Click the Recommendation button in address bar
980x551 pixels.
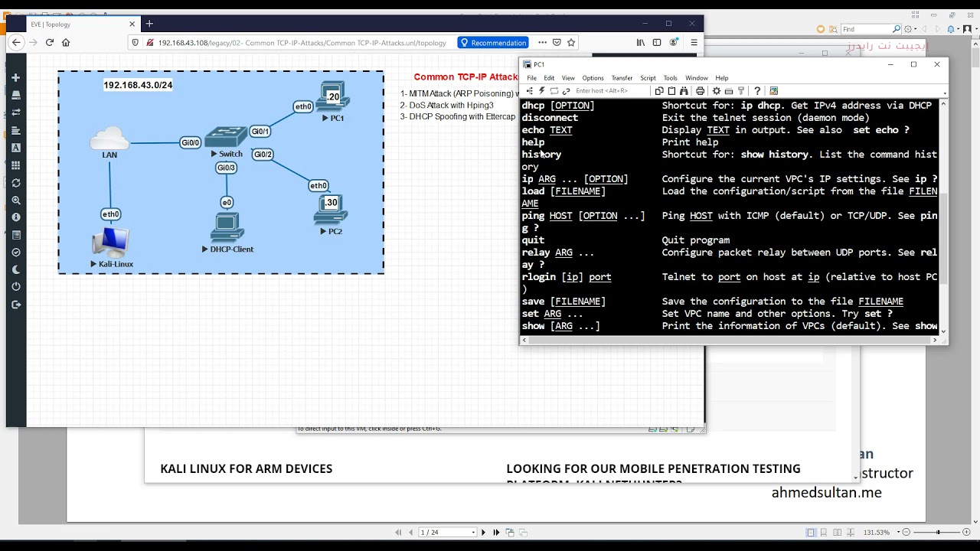pos(493,43)
